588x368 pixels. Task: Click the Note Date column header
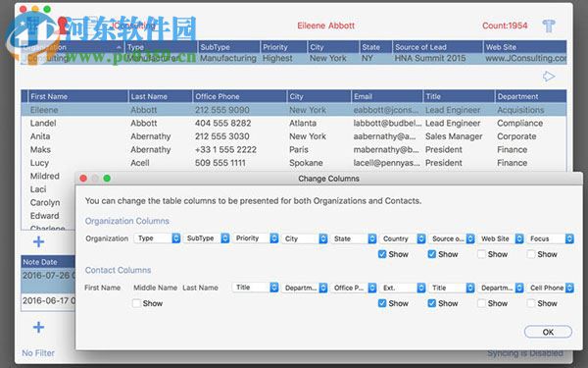(x=48, y=262)
